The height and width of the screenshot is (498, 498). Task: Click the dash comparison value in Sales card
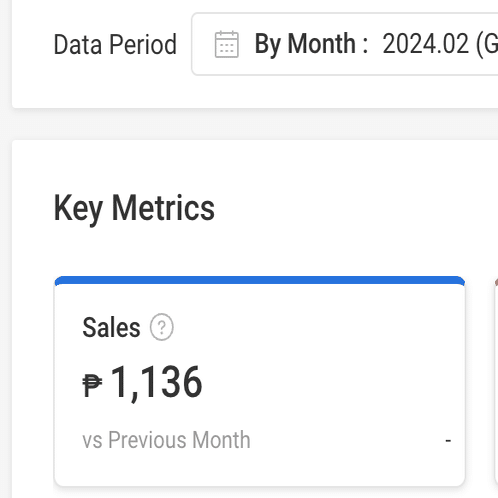448,441
